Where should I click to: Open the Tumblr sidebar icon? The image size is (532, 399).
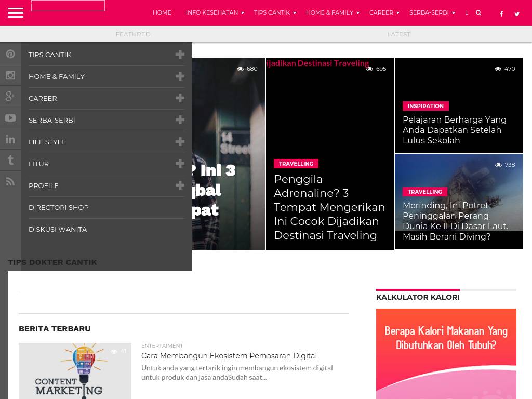tap(10, 161)
